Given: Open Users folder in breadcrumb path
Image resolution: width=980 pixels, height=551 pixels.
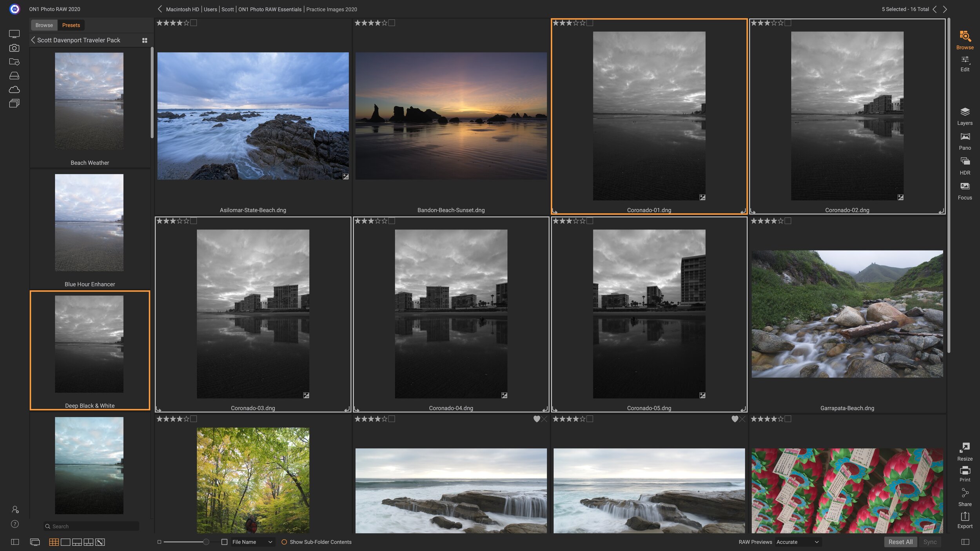Looking at the screenshot, I should pos(211,9).
